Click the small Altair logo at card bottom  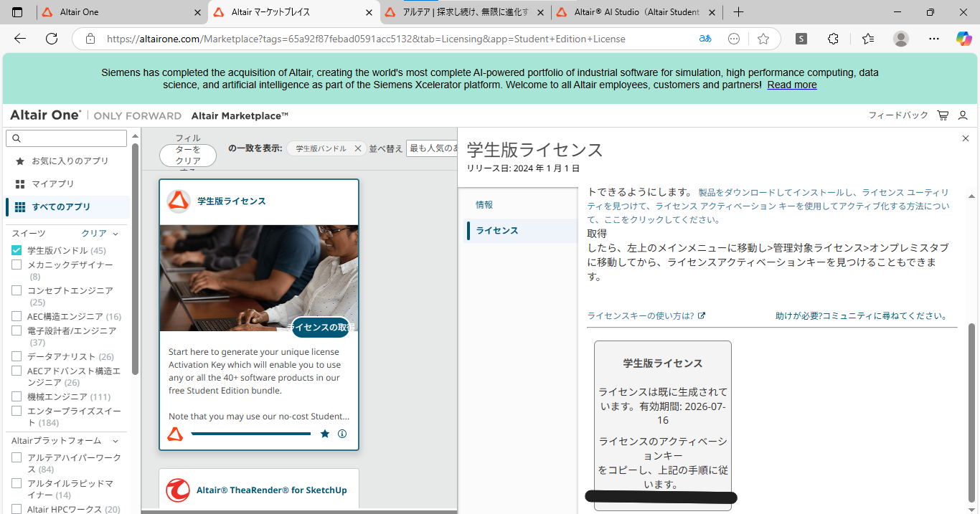pos(175,434)
